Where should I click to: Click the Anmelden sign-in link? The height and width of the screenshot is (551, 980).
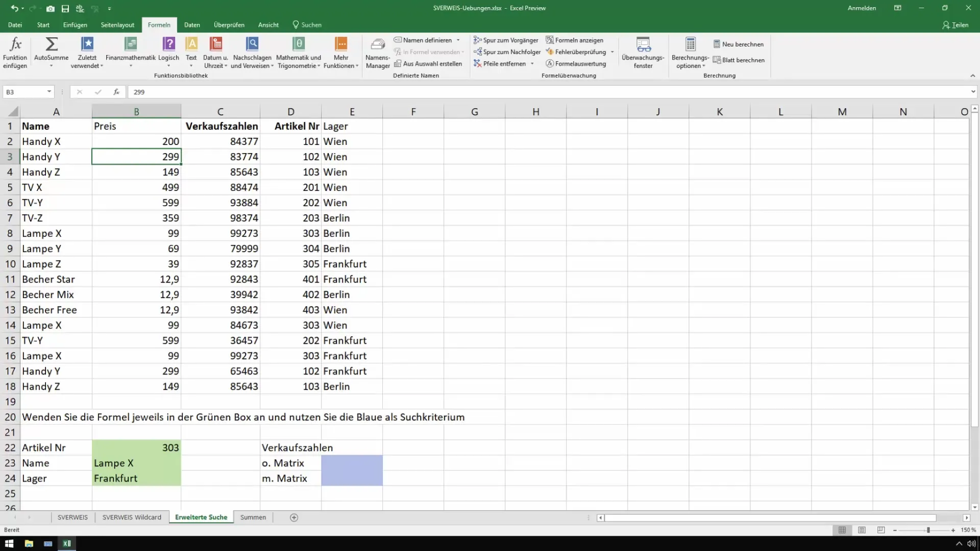click(x=862, y=8)
